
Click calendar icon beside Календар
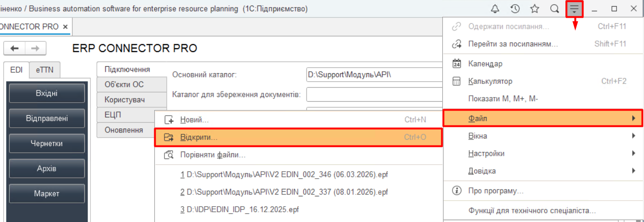coord(457,63)
